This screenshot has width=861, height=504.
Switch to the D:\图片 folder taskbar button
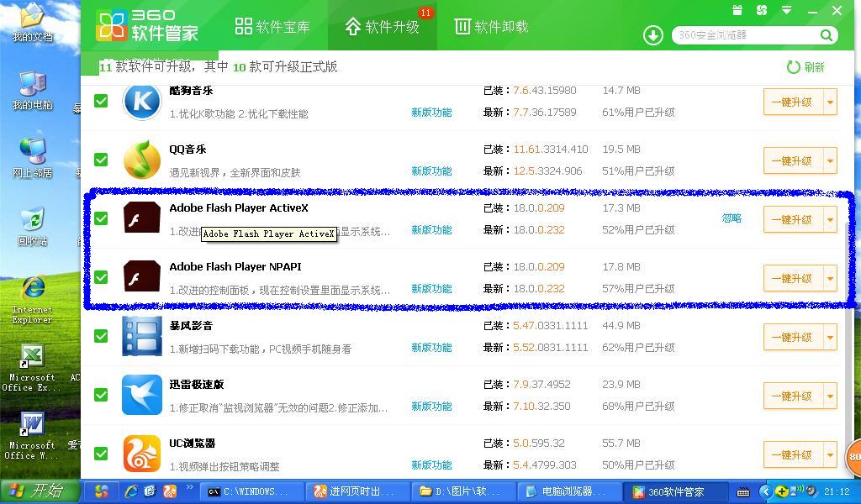coord(463,491)
